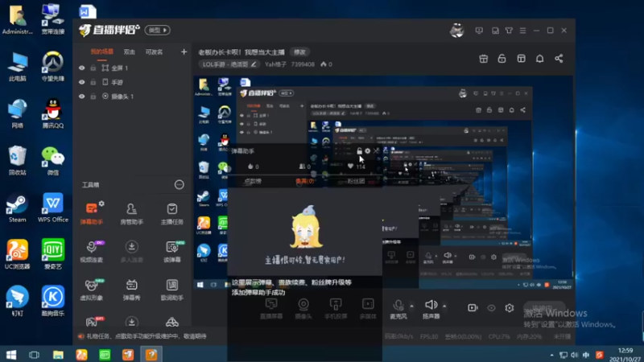
Task: Click FPS:30 in status bar
Action: (x=429, y=336)
